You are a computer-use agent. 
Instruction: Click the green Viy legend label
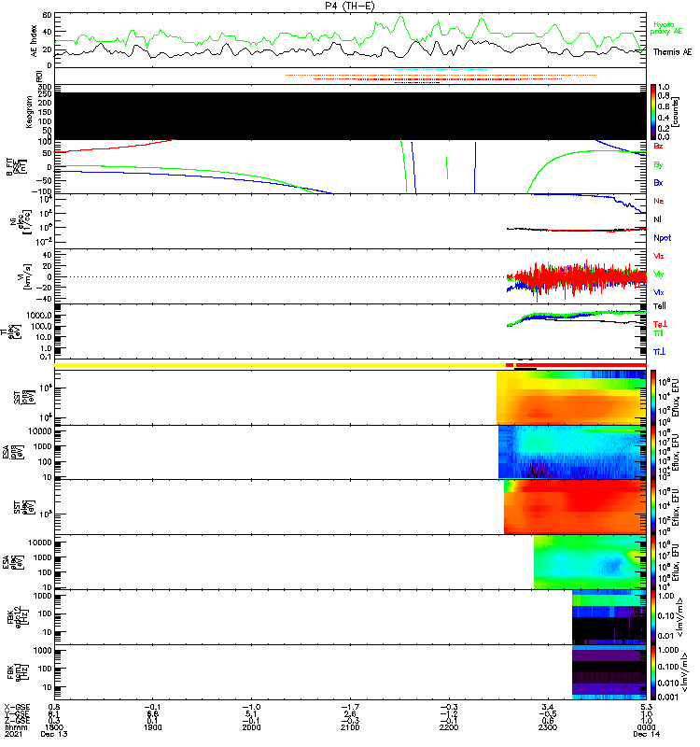pyautogui.click(x=658, y=275)
